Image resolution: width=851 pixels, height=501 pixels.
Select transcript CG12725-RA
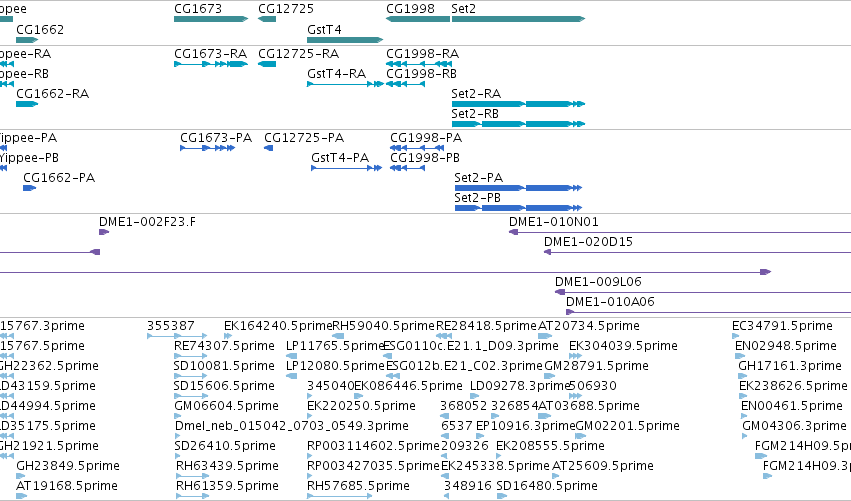pos(267,64)
